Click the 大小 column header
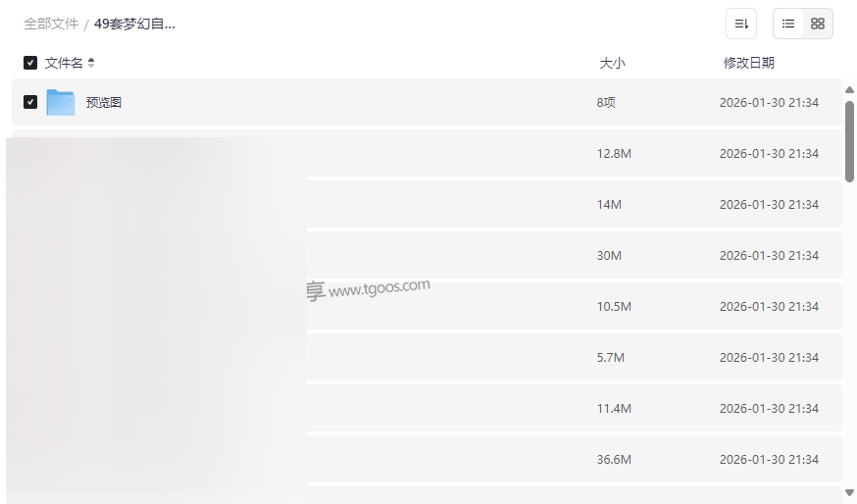This screenshot has width=857, height=504. 612,63
